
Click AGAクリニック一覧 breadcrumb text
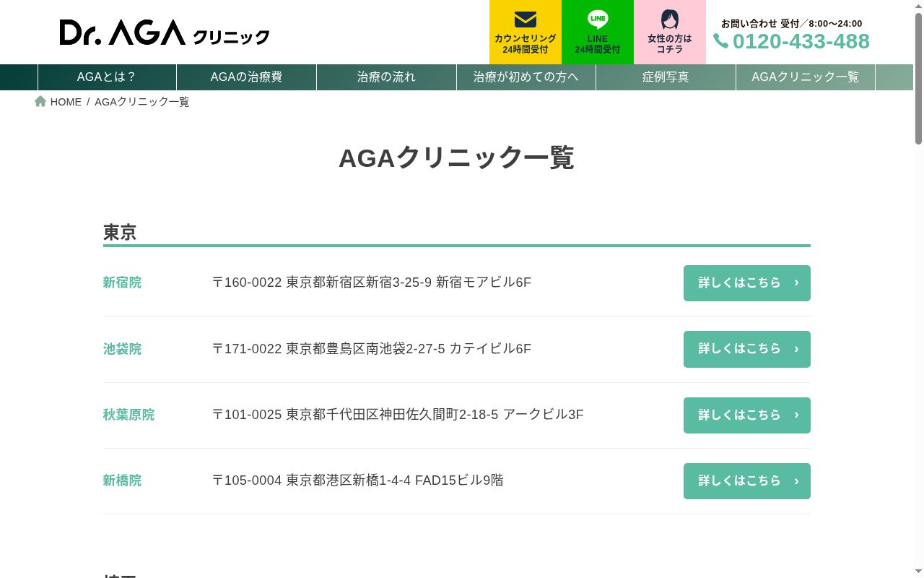(x=142, y=102)
